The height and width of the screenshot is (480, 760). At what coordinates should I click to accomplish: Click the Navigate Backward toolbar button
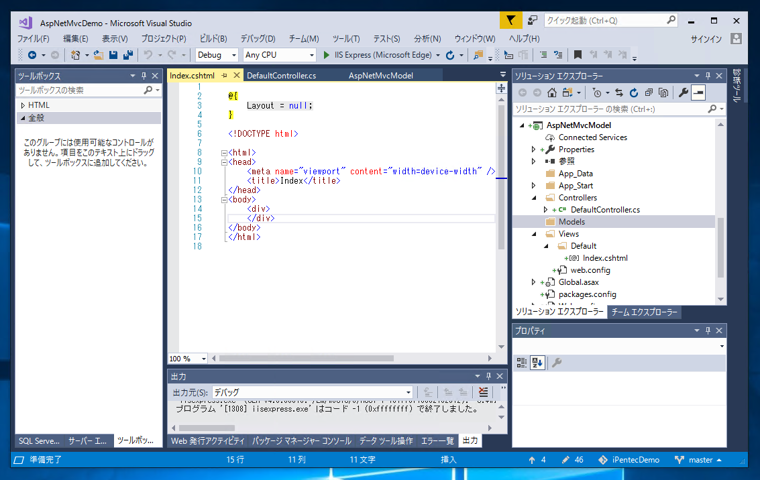coord(32,55)
